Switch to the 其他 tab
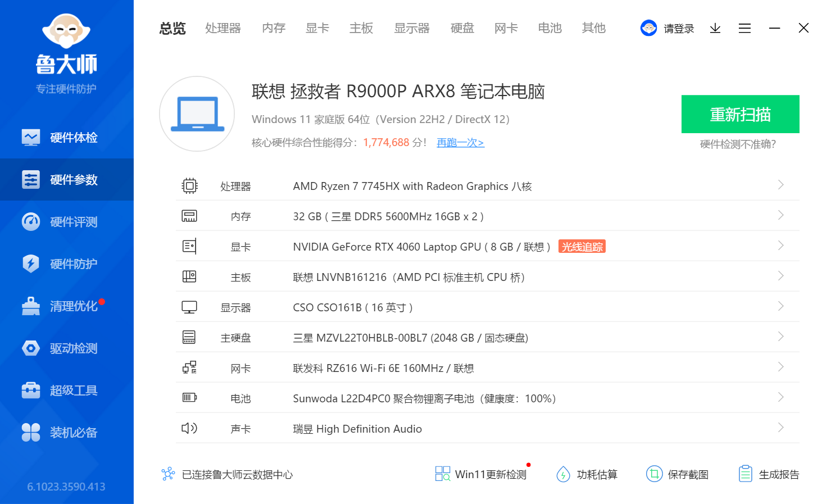This screenshot has width=822, height=504. (594, 28)
